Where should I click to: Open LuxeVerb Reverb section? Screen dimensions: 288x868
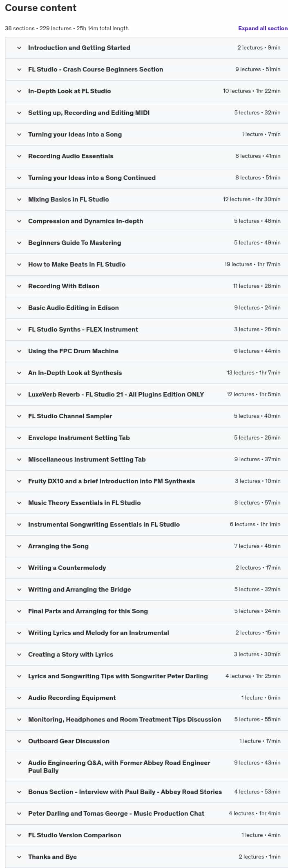(x=146, y=395)
